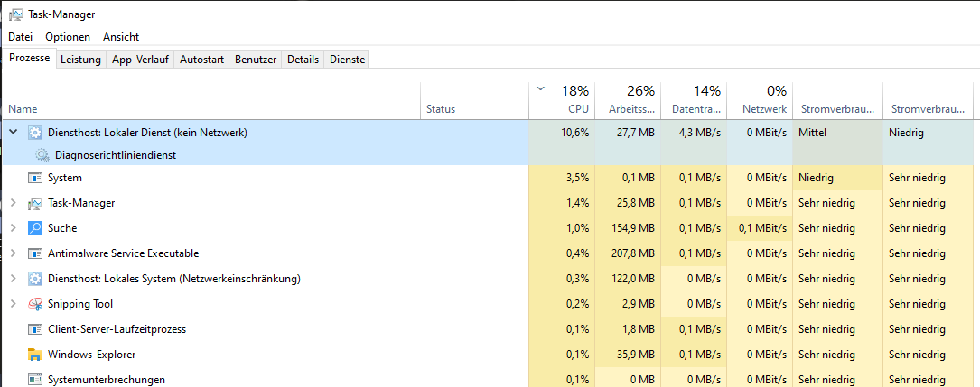Click the 207,8 MB memory value
The width and height of the screenshot is (980, 387).
coord(634,253)
